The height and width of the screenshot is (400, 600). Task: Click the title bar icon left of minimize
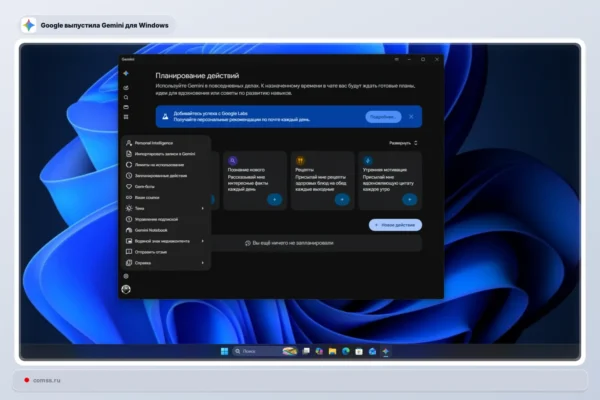point(396,59)
